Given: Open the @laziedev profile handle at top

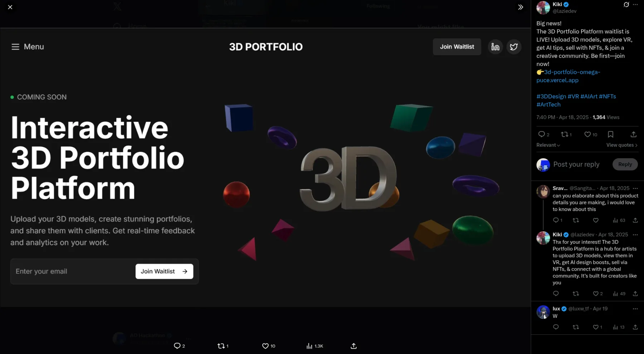Looking at the screenshot, I should point(565,11).
